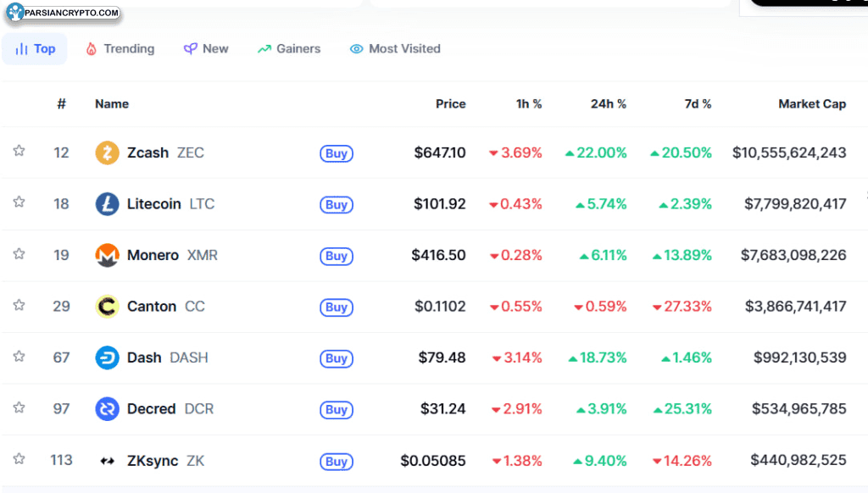Click the Canton coin logo icon
868x493 pixels.
107,307
